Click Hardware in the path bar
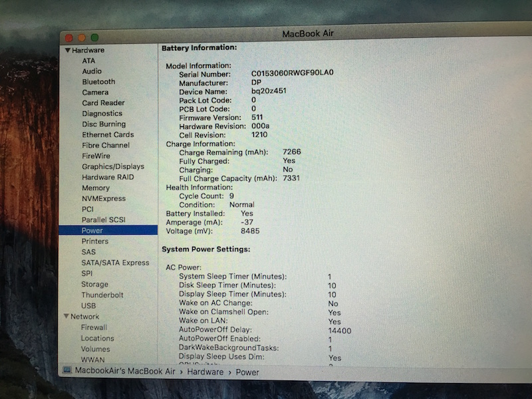The height and width of the screenshot is (399, 532). pos(205,372)
